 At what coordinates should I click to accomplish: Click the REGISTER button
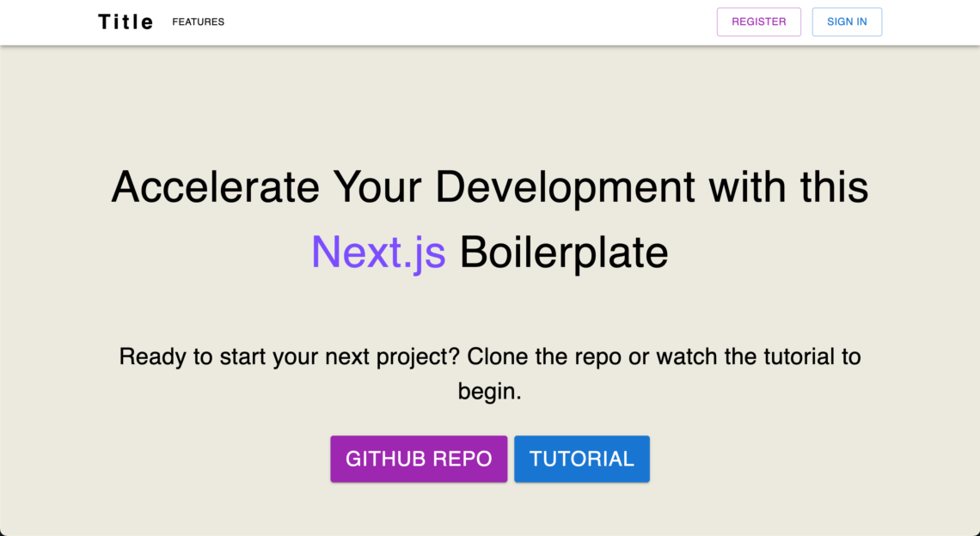click(x=758, y=22)
